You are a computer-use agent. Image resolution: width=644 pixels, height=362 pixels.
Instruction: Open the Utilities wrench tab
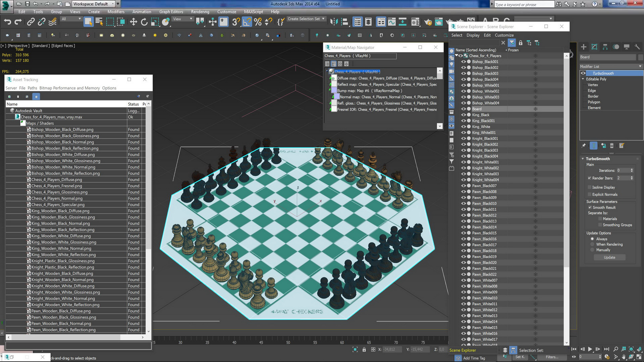637,47
